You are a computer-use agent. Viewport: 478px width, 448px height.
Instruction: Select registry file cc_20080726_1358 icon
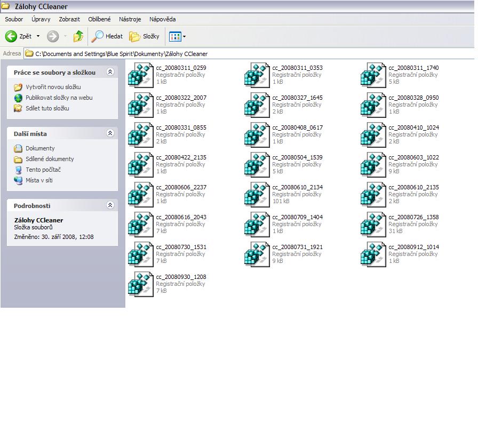pyautogui.click(x=373, y=224)
